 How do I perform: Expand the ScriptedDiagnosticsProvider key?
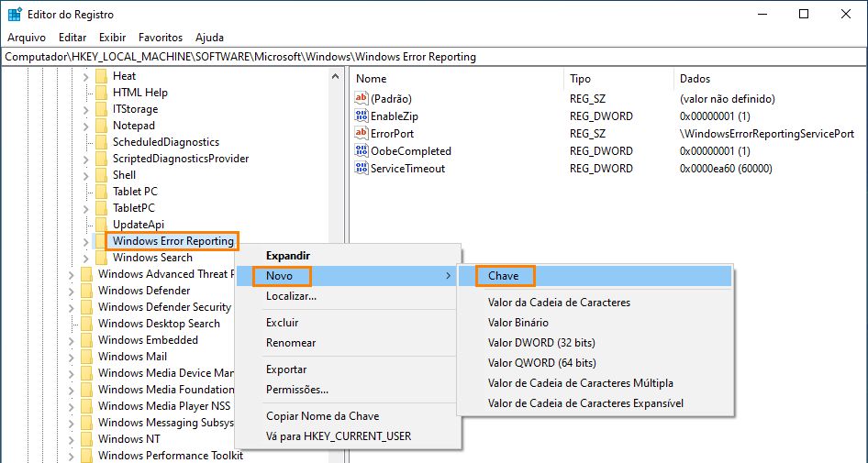pos(86,160)
